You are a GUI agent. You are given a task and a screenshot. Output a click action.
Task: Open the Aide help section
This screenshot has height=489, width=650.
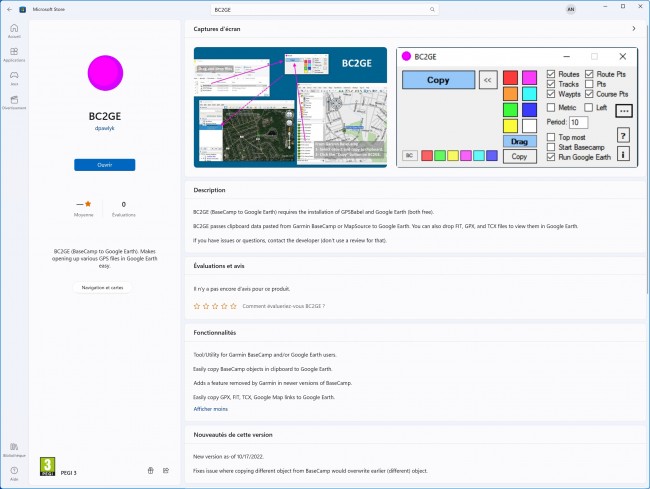click(14, 473)
